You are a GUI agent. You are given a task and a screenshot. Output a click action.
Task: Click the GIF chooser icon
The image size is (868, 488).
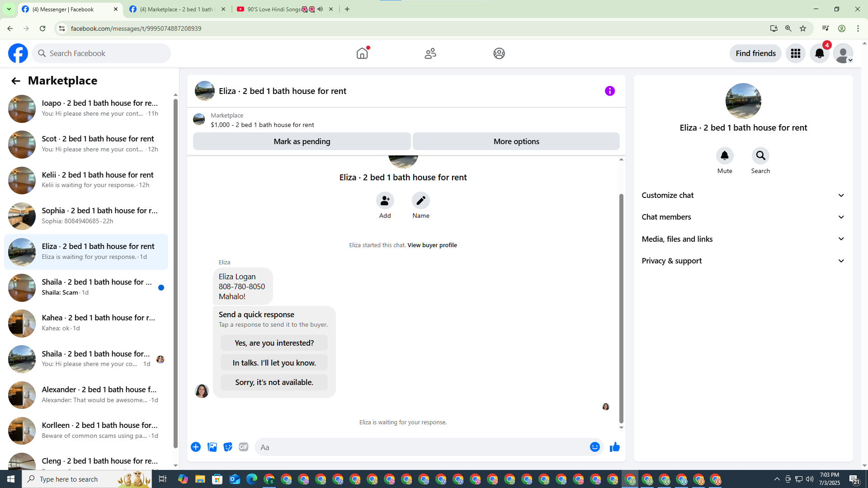[243, 447]
